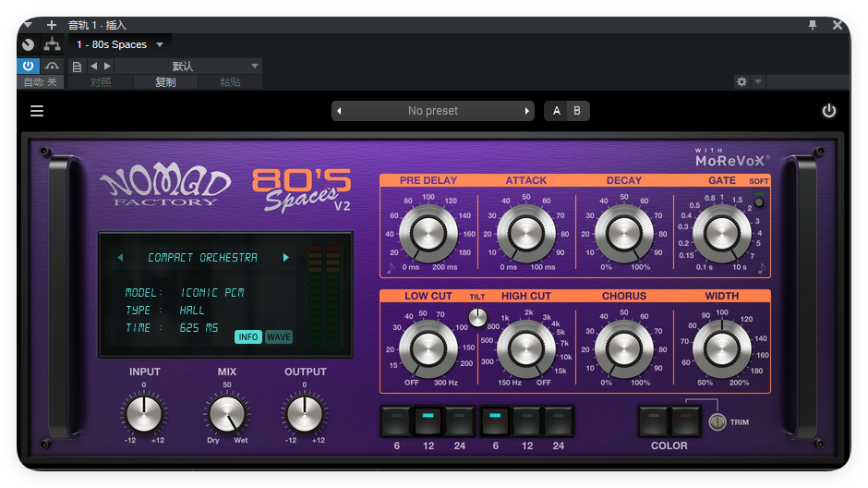This screenshot has width=868, height=488.
Task: Select next preset right of No preset
Action: 526,111
